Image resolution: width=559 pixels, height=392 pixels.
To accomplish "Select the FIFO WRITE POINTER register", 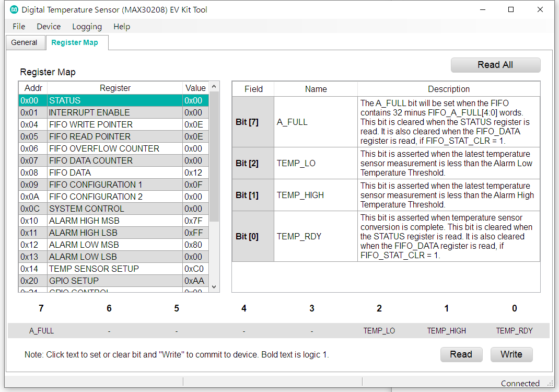I will pyautogui.click(x=113, y=124).
